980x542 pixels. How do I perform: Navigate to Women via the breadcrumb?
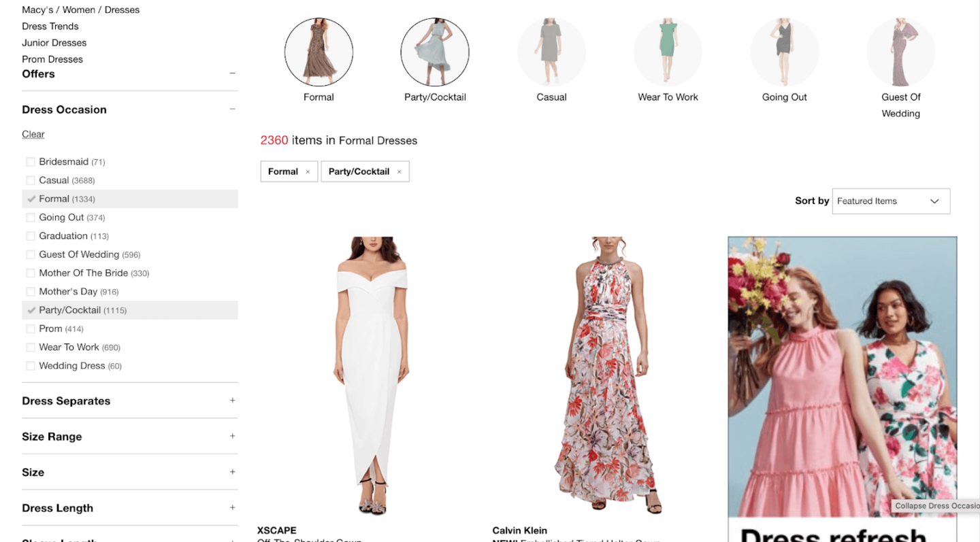(x=73, y=10)
